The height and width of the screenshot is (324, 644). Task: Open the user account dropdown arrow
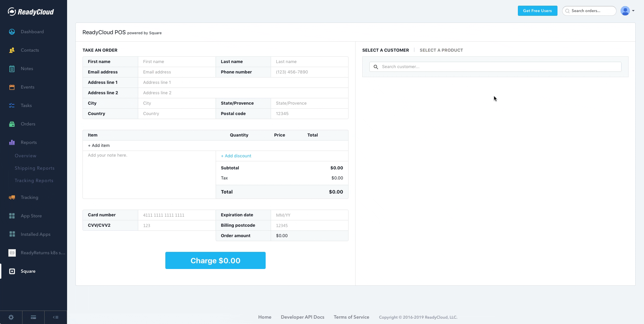pos(633,10)
